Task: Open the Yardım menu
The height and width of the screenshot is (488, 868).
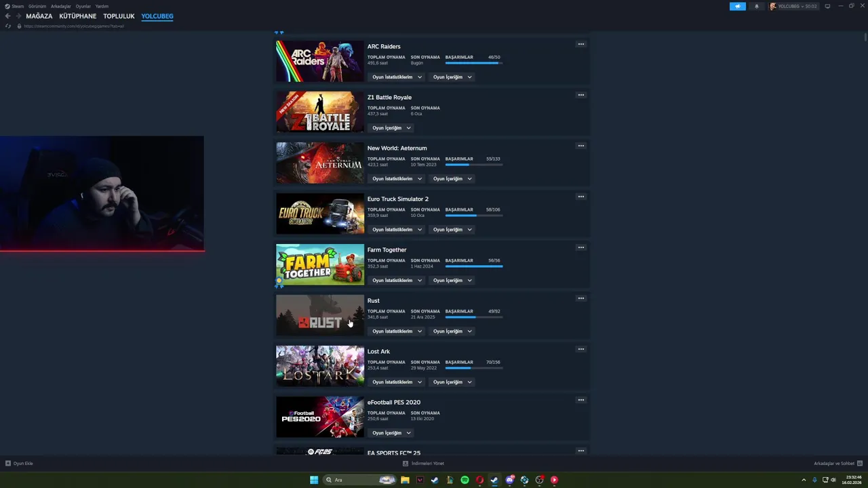Action: pos(102,6)
